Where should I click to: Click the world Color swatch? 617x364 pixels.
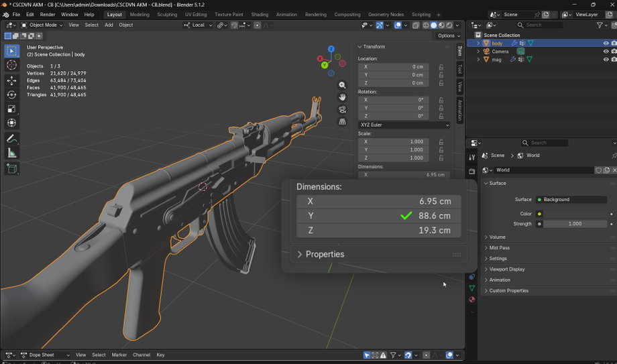(575, 214)
